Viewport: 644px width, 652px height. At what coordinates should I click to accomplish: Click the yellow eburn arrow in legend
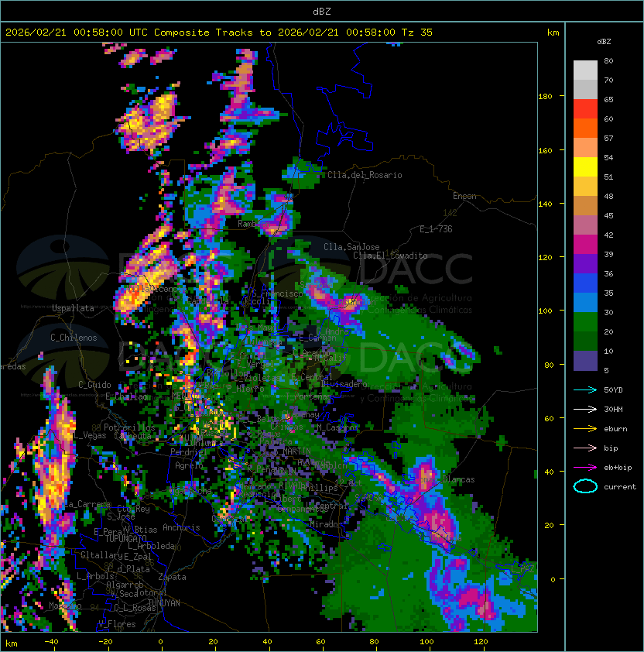coord(585,429)
